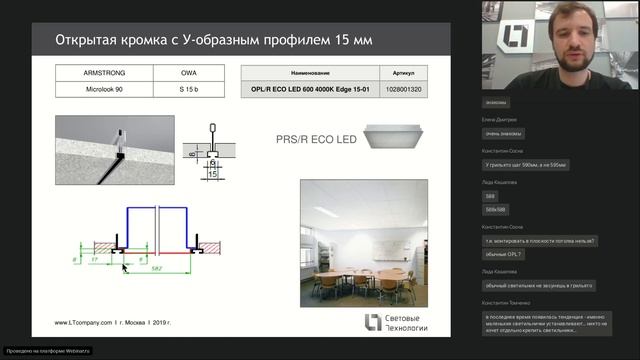The width and height of the screenshot is (640, 360).
Task: Click the T-profile cross-section drawing with 15 dimension
Action: (209, 151)
